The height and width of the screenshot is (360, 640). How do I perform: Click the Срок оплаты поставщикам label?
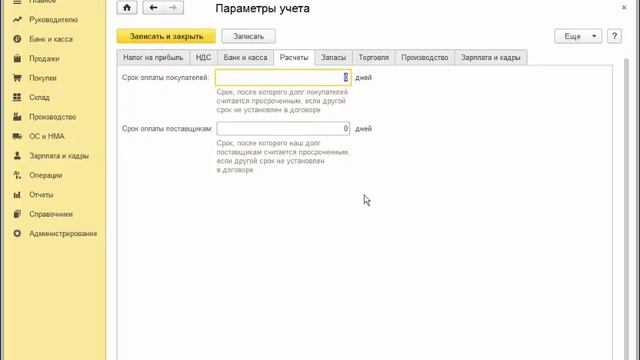pos(167,129)
